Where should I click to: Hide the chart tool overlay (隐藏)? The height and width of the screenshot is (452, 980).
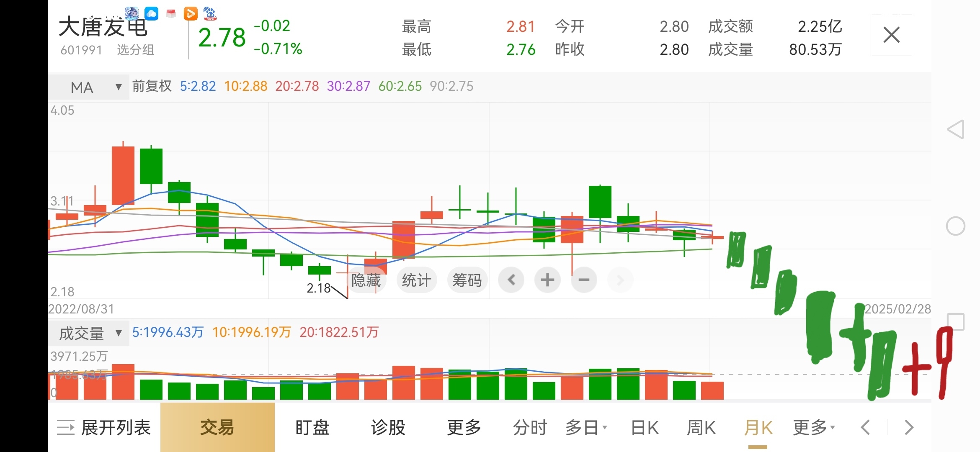coord(366,280)
